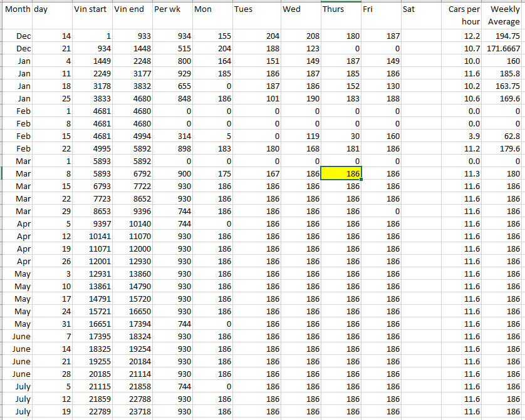Select the 'Cars per hour' header cell
This screenshot has width=525, height=420.
point(463,15)
